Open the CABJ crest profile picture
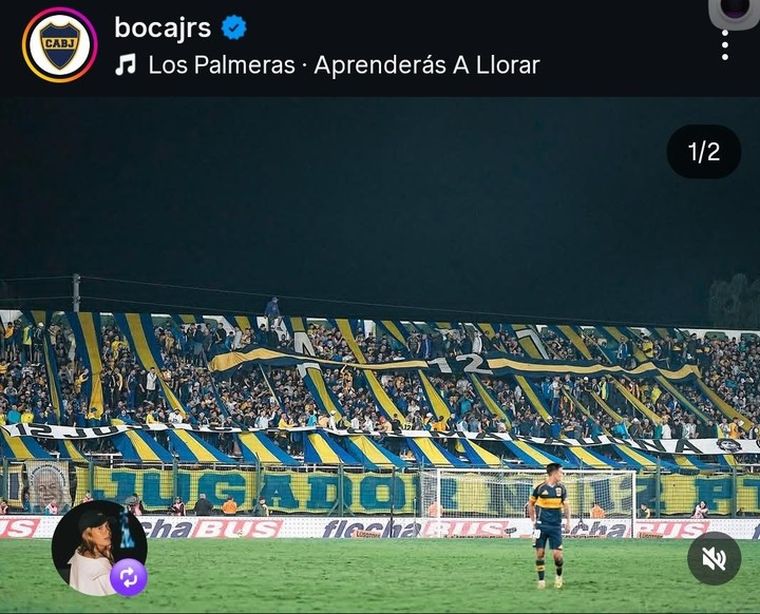The height and width of the screenshot is (614, 760). [x=60, y=45]
